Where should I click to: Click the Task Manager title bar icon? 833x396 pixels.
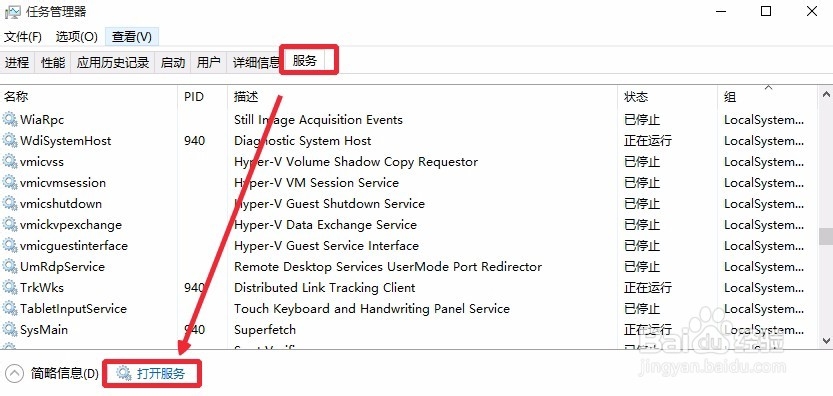[13, 12]
